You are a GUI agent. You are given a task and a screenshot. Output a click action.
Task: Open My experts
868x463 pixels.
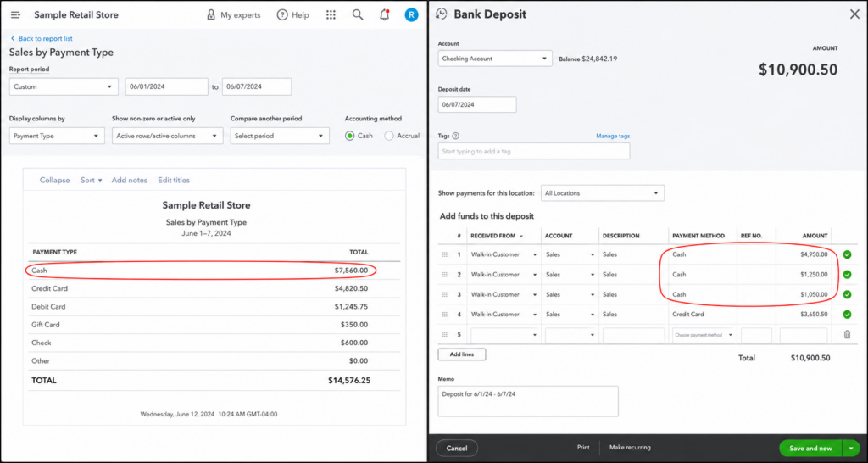[x=233, y=15]
